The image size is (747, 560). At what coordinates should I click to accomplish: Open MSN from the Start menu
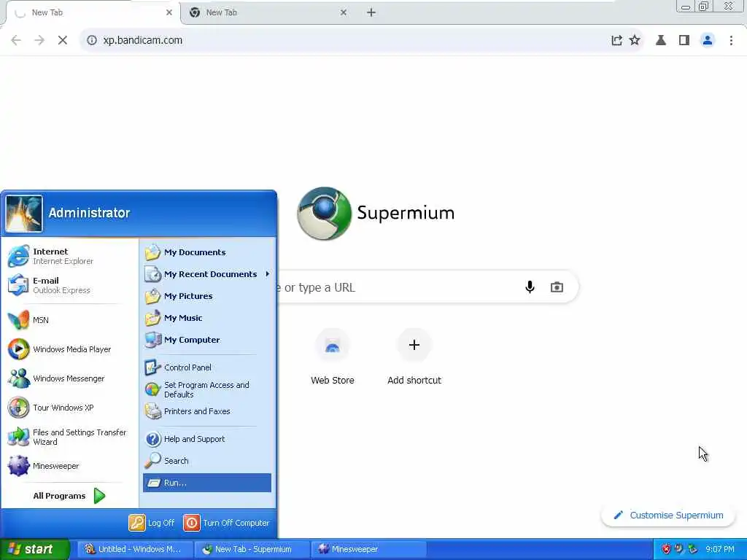(x=69, y=320)
